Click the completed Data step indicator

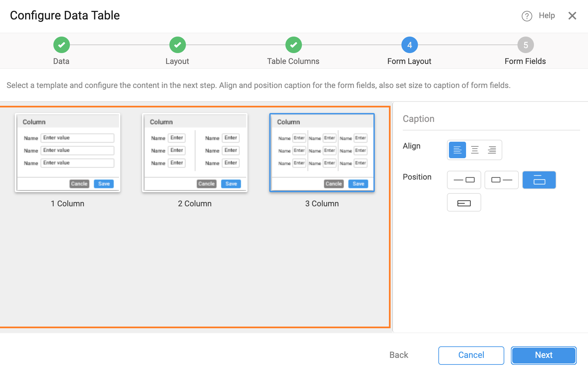61,45
